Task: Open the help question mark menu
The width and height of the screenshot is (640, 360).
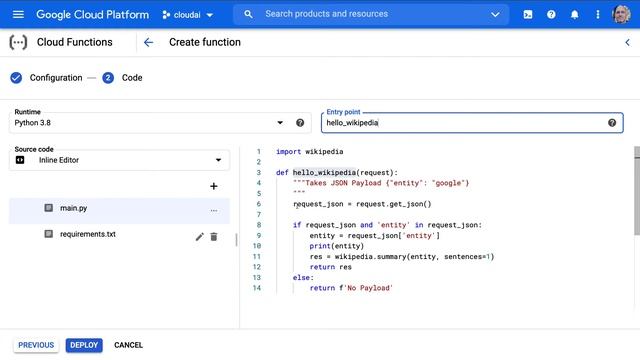Action: 551,15
